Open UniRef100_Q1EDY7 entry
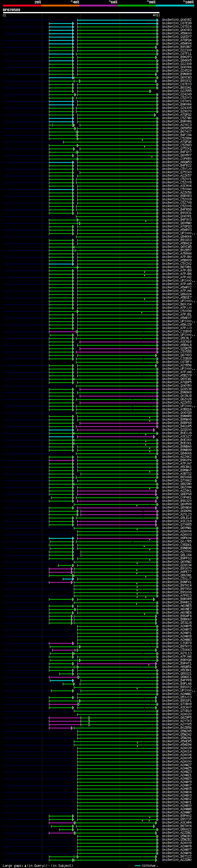Viewport: 197px width, 868px height. coord(177,37)
